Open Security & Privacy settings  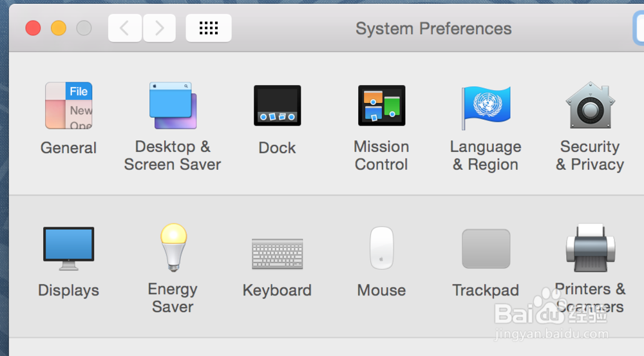point(590,106)
